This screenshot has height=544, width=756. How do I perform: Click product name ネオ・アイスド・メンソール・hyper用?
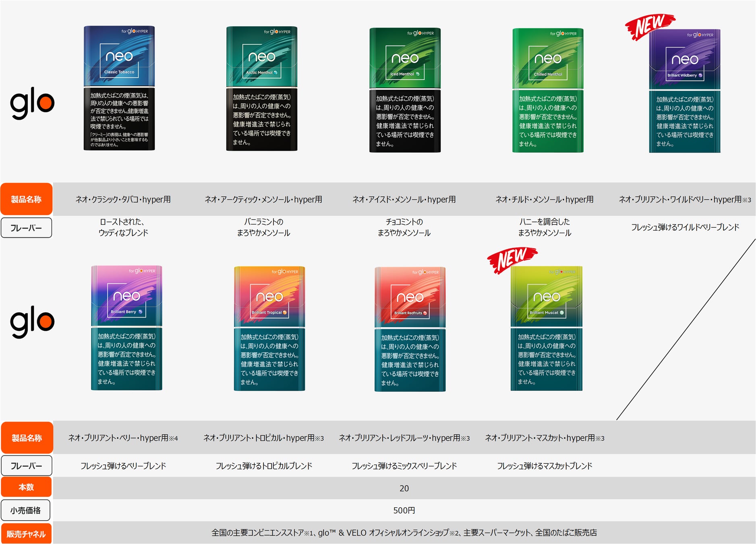[404, 199]
